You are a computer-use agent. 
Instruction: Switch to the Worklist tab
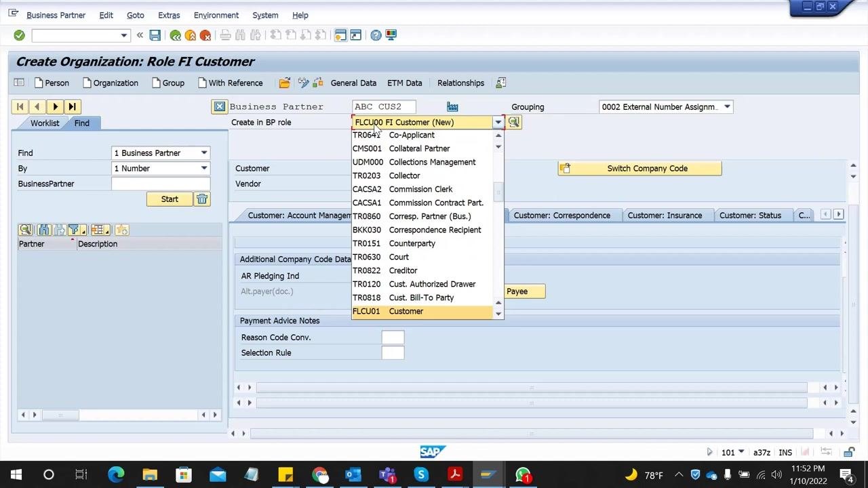(x=45, y=123)
